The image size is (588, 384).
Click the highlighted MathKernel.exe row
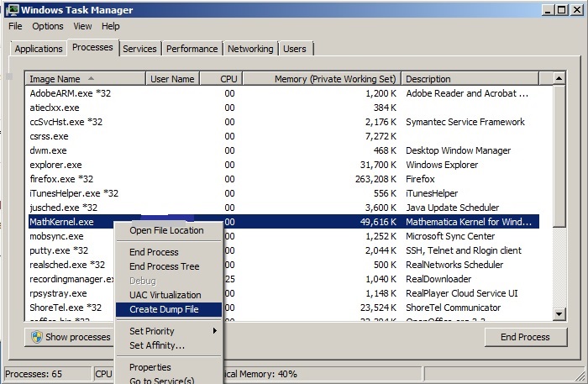(x=284, y=222)
